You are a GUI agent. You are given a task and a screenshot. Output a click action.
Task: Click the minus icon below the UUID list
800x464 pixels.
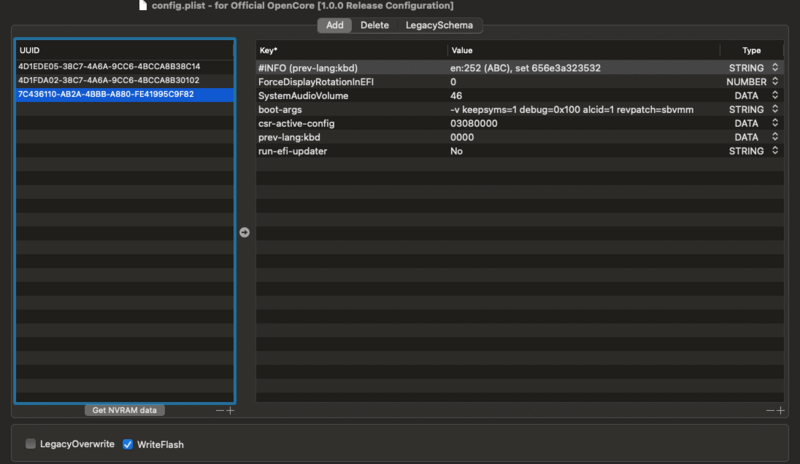pyautogui.click(x=220, y=410)
